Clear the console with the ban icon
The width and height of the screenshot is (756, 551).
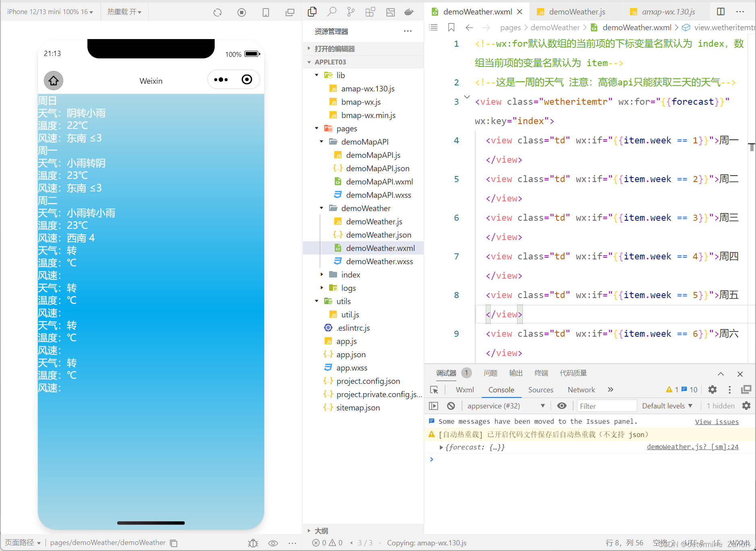tap(451, 406)
